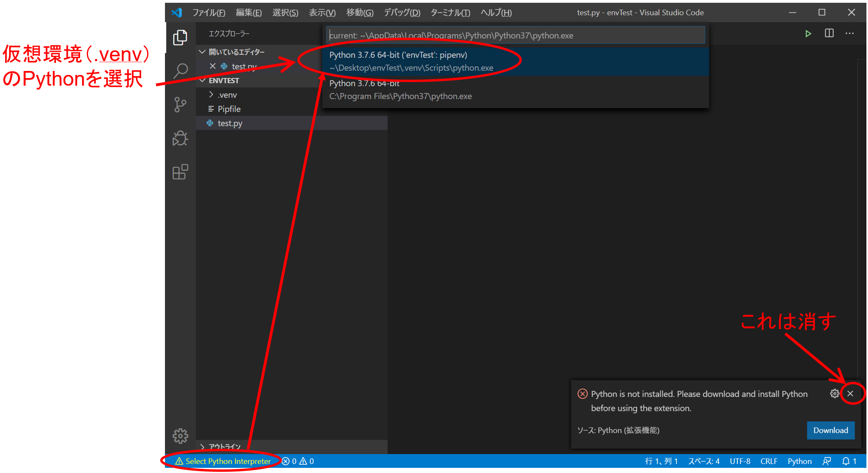The height and width of the screenshot is (473, 868).
Task: Focus the interpreter path input field
Action: 515,35
